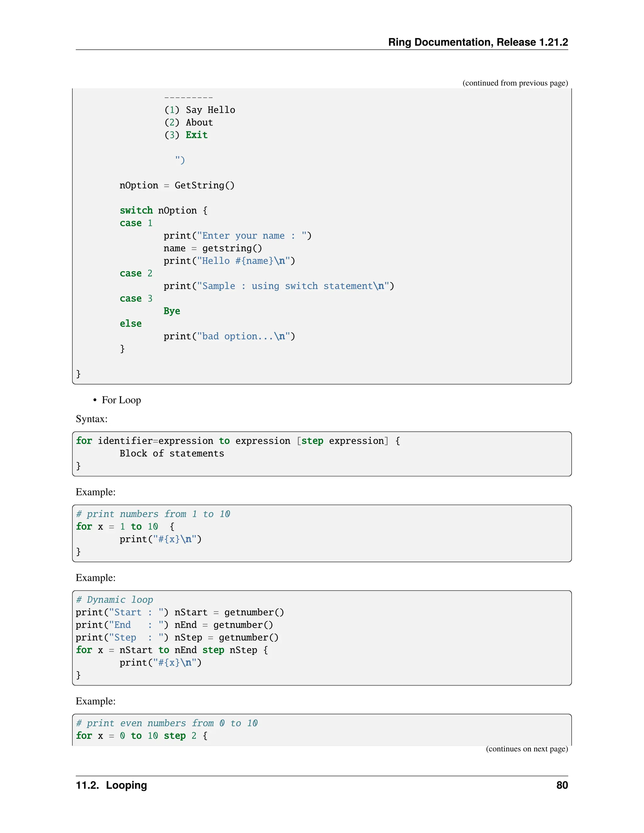Viewport: 644px width, 833px height.
Task: Click the 'for x = nStart to nEnd' line
Action: (x=172, y=650)
